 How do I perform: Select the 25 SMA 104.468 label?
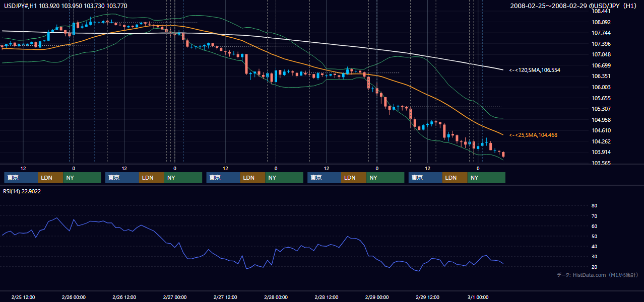(x=533, y=135)
